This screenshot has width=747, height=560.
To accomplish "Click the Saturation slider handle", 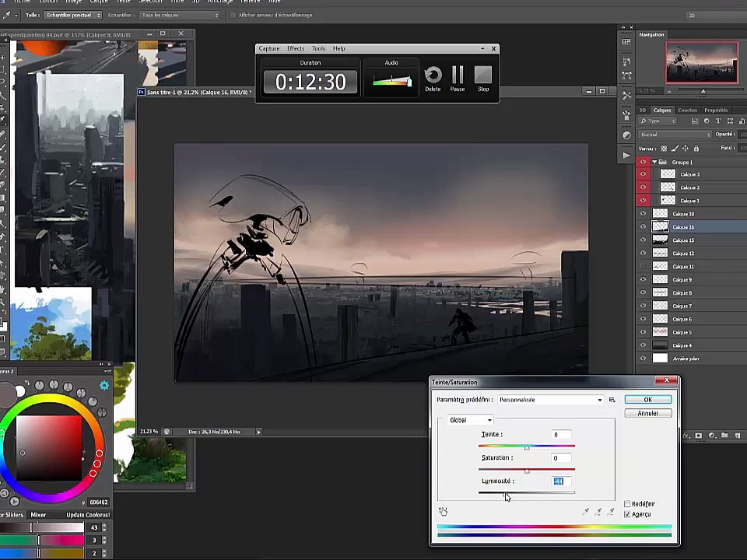I will tap(527, 471).
